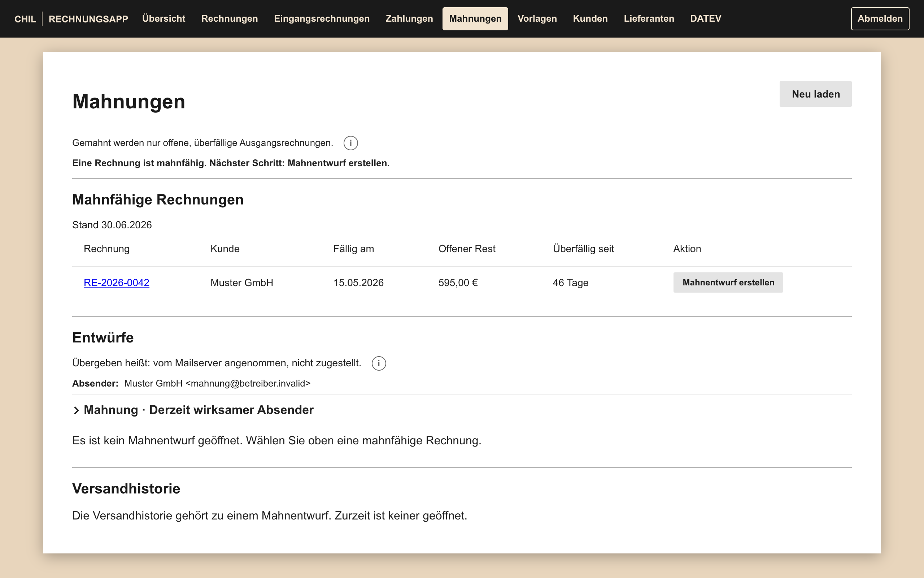924x578 pixels.
Task: Click the 'Versandhistorie' heading
Action: coord(126,488)
